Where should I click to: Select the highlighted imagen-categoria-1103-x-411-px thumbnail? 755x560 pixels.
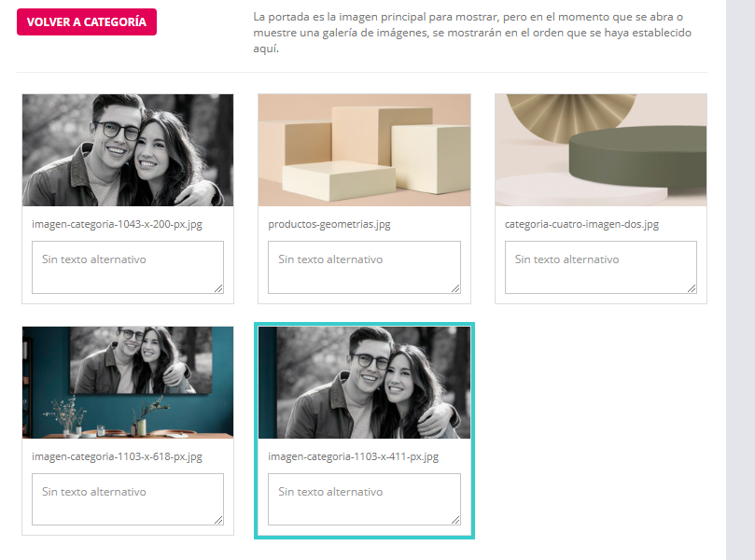364,382
